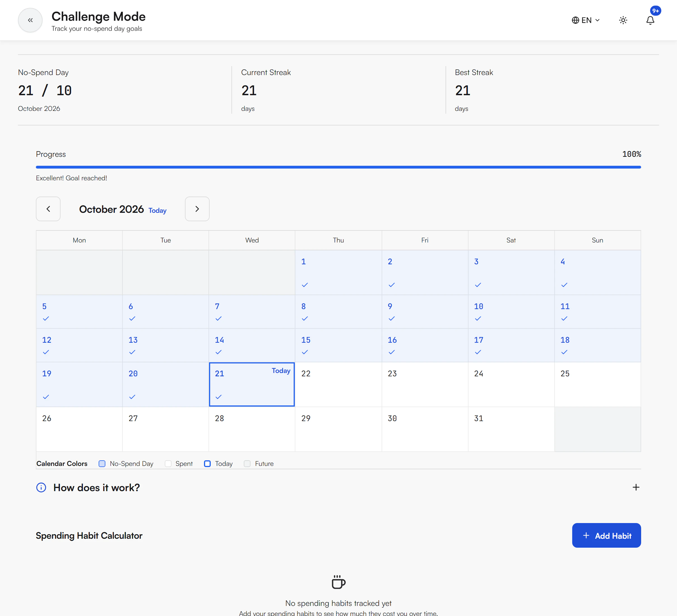Image resolution: width=677 pixels, height=616 pixels.
Task: Click the Spending Habit Calculator heading
Action: (x=89, y=535)
